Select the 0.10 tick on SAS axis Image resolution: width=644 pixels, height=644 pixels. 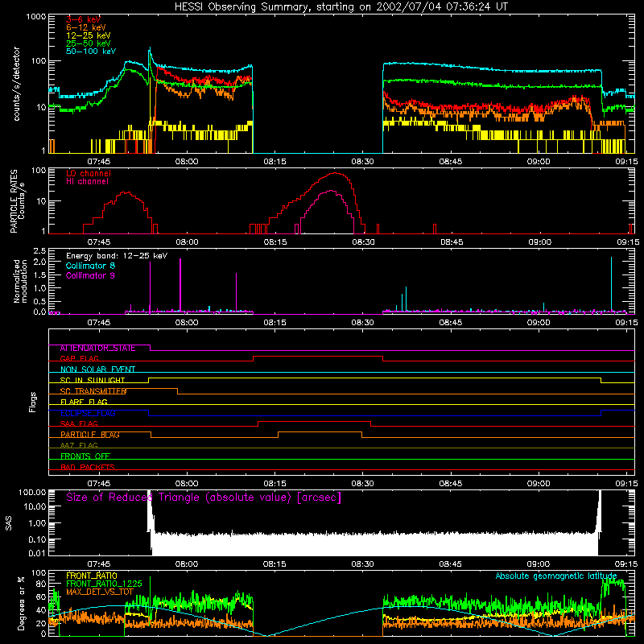(x=37, y=539)
